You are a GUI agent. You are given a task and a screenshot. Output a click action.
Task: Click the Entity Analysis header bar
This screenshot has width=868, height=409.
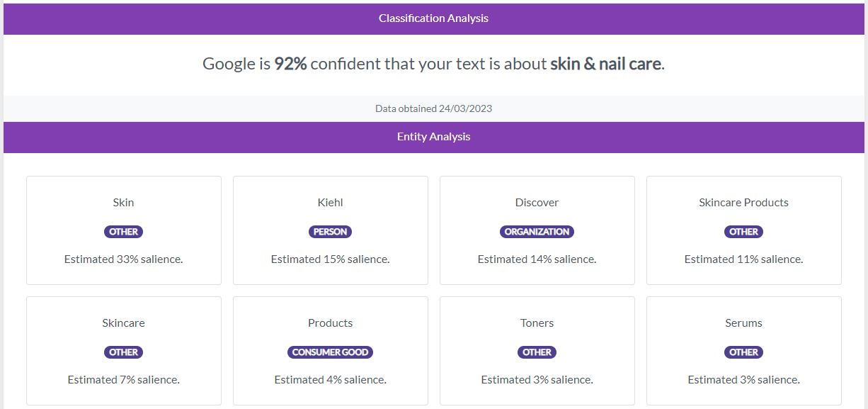[x=433, y=137]
